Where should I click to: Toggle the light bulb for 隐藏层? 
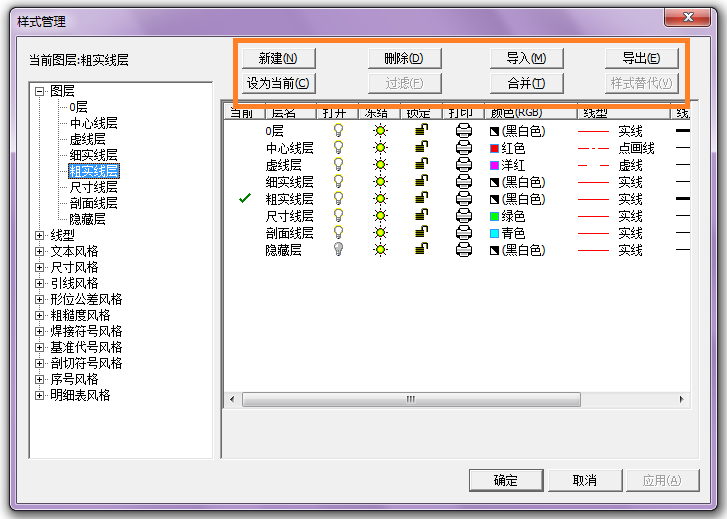click(x=338, y=250)
